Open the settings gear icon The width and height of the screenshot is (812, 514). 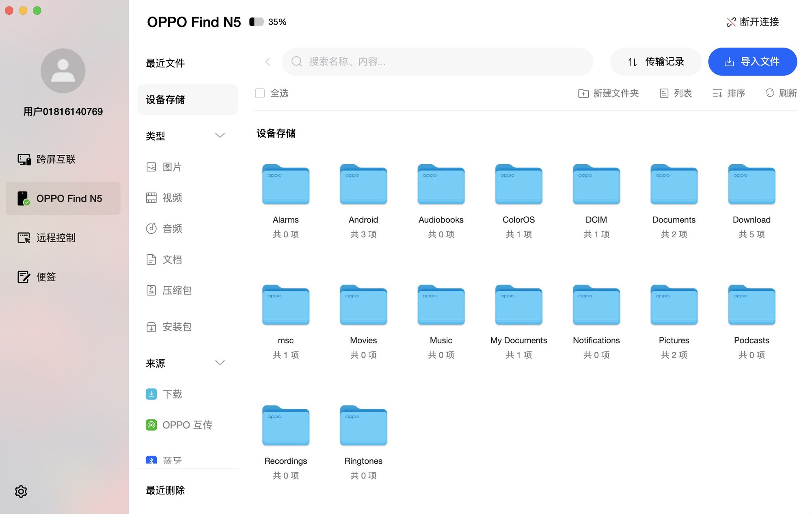pyautogui.click(x=21, y=491)
